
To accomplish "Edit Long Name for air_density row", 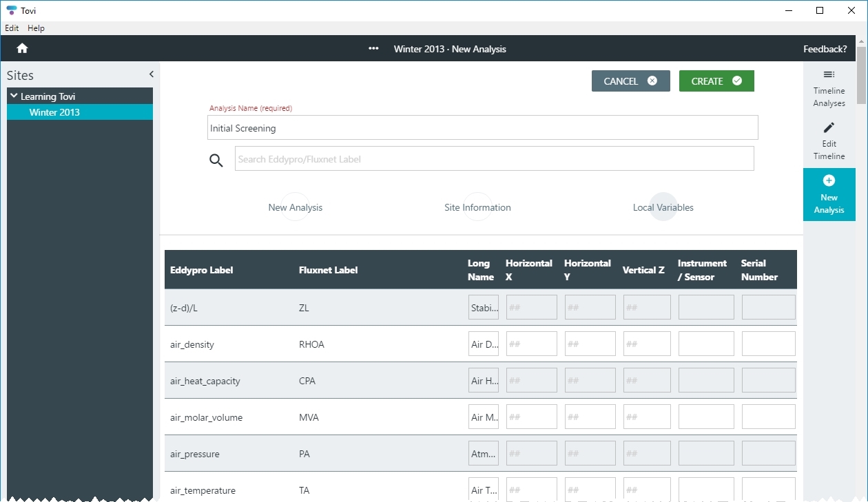I will tap(484, 344).
